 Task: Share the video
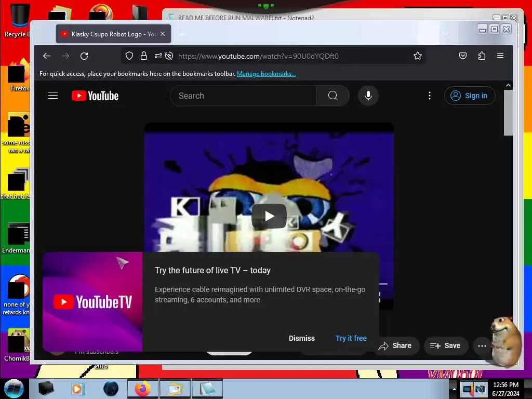click(395, 345)
